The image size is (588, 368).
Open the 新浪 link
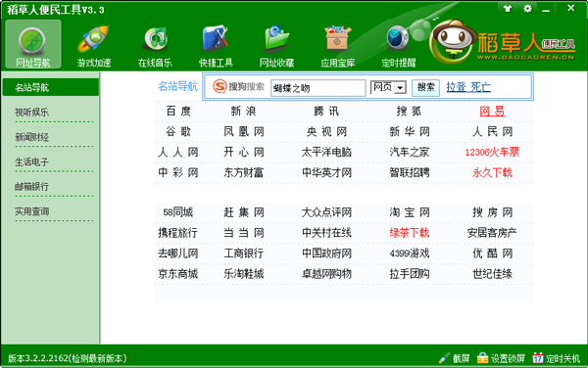tap(243, 112)
